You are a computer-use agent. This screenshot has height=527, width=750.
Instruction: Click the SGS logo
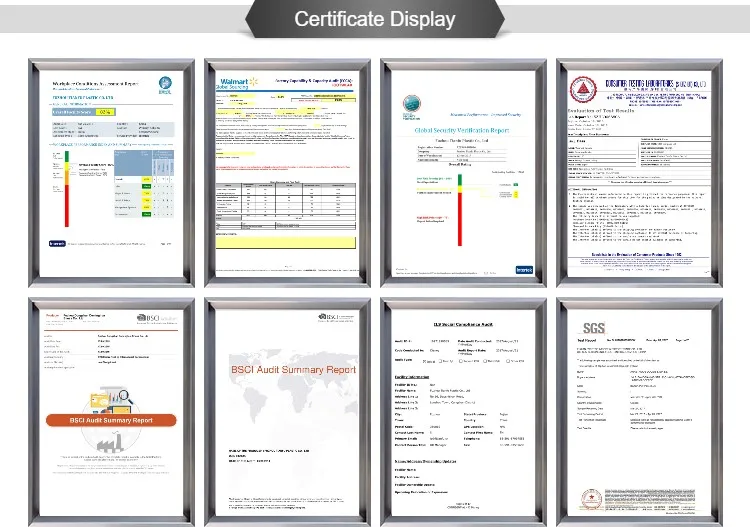coord(594,328)
